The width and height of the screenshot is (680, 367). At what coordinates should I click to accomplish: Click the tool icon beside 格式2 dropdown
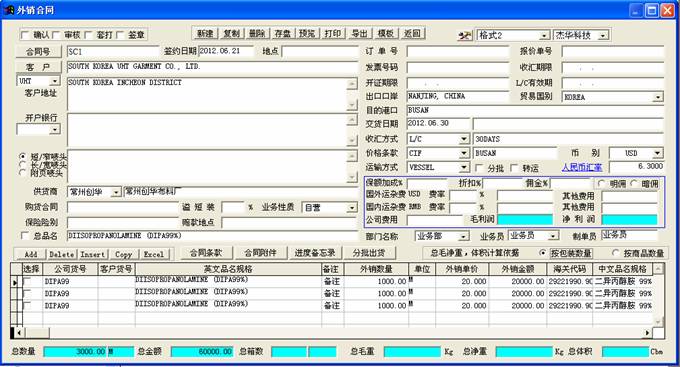pyautogui.click(x=465, y=35)
